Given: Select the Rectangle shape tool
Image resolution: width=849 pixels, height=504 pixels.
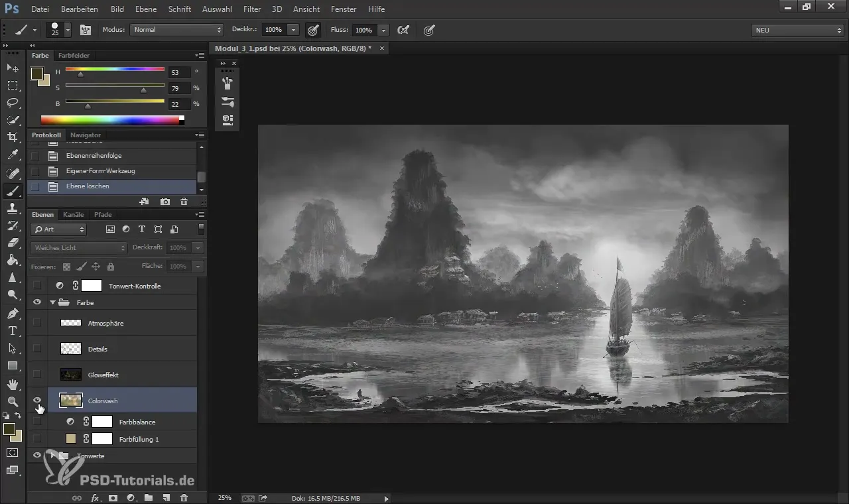Looking at the screenshot, I should tap(13, 365).
